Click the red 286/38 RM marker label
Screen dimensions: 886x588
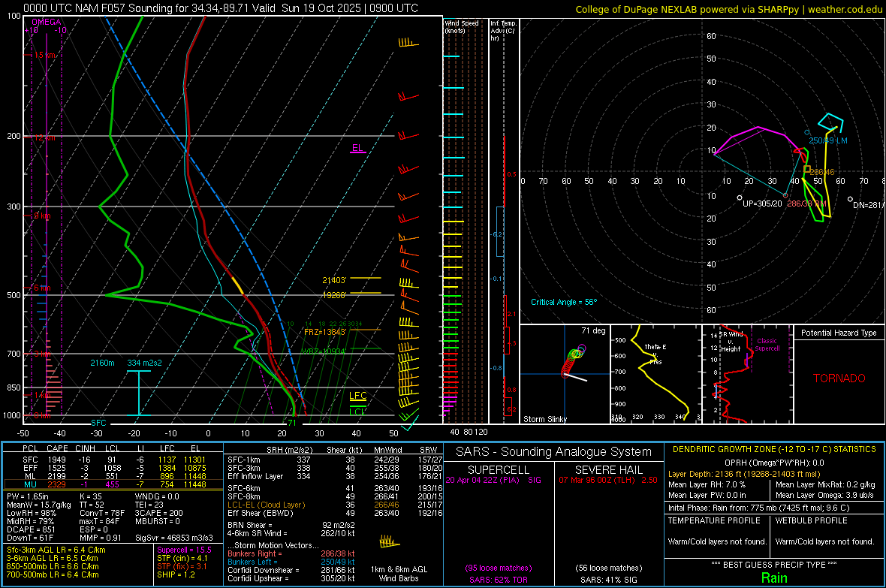806,204
